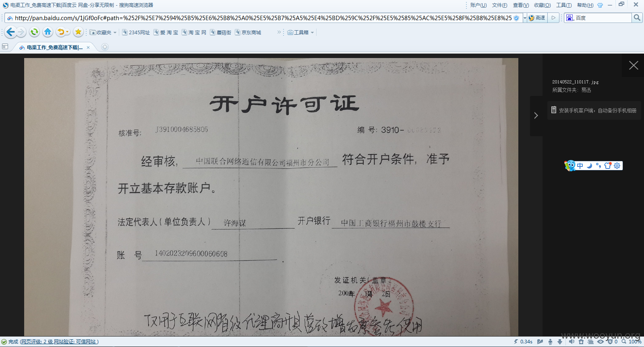This screenshot has width=644, height=347.
Task: Open the IME settings gear icon
Action: pyautogui.click(x=617, y=166)
